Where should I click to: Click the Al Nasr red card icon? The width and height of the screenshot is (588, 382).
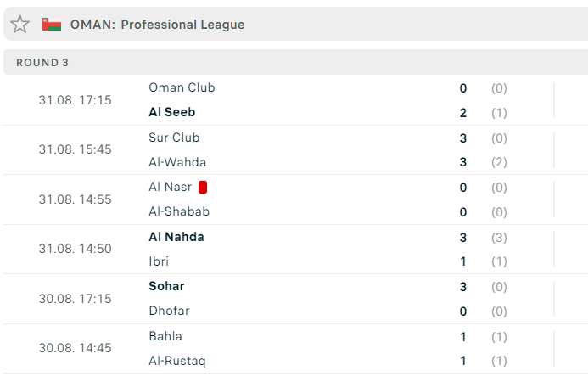click(x=203, y=187)
